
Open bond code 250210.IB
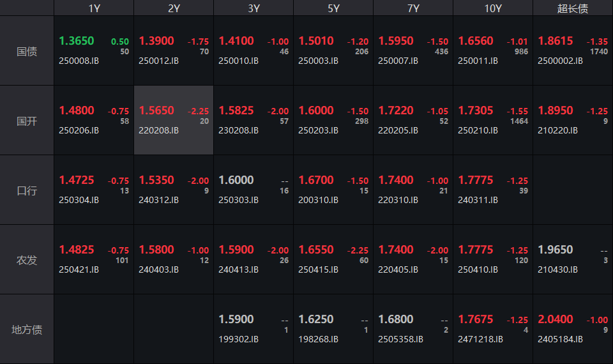coord(478,130)
